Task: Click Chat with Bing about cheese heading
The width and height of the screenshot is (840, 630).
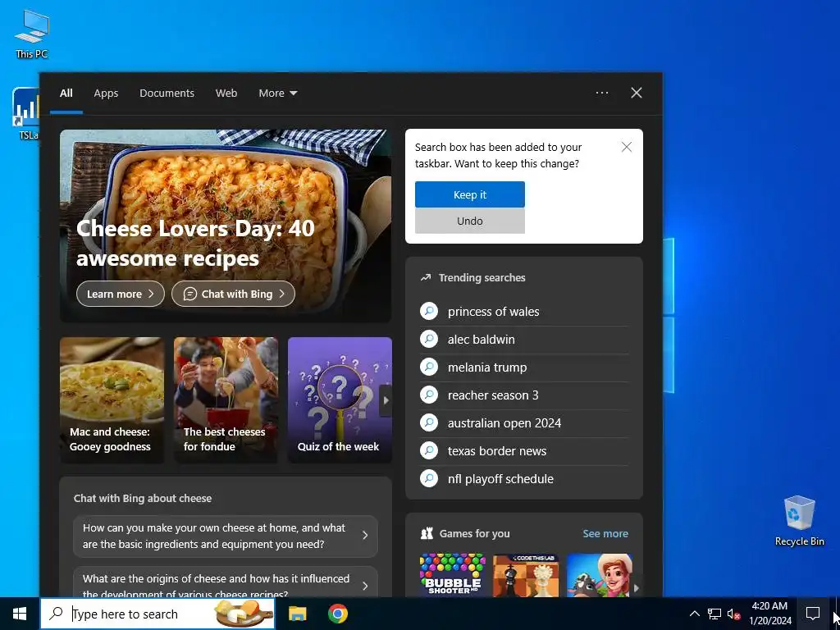Action: click(x=143, y=498)
